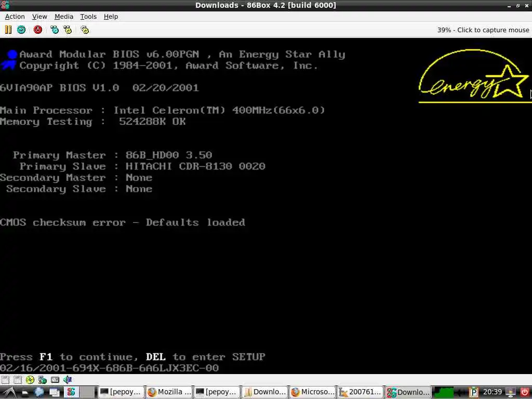The image size is (532, 399).
Task: Click 'HITACHI CDR-8130 0020' text
Action: tap(195, 166)
